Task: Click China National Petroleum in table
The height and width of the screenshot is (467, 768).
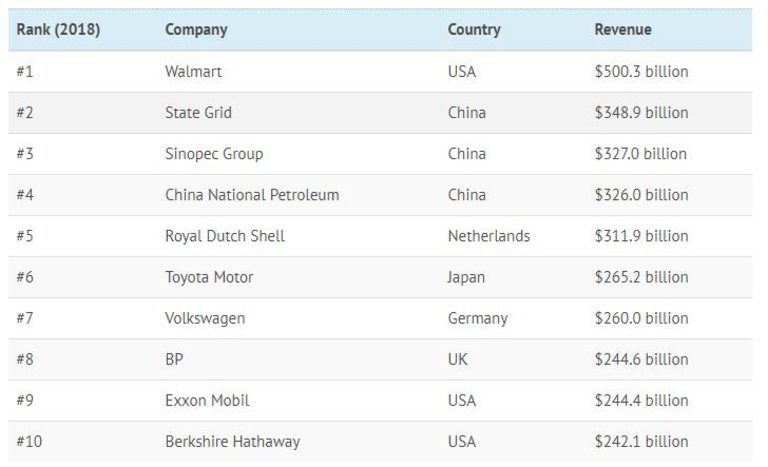Action: tap(252, 195)
